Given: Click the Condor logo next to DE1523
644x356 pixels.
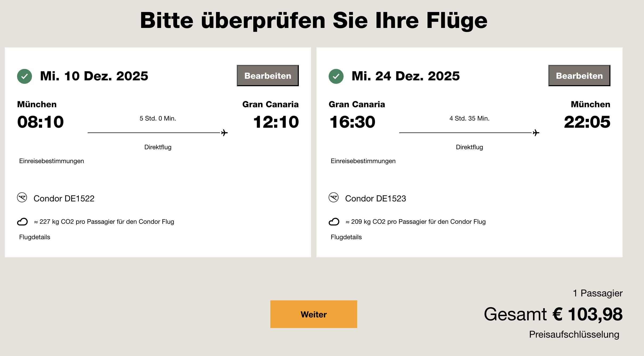Looking at the screenshot, I should (x=333, y=198).
